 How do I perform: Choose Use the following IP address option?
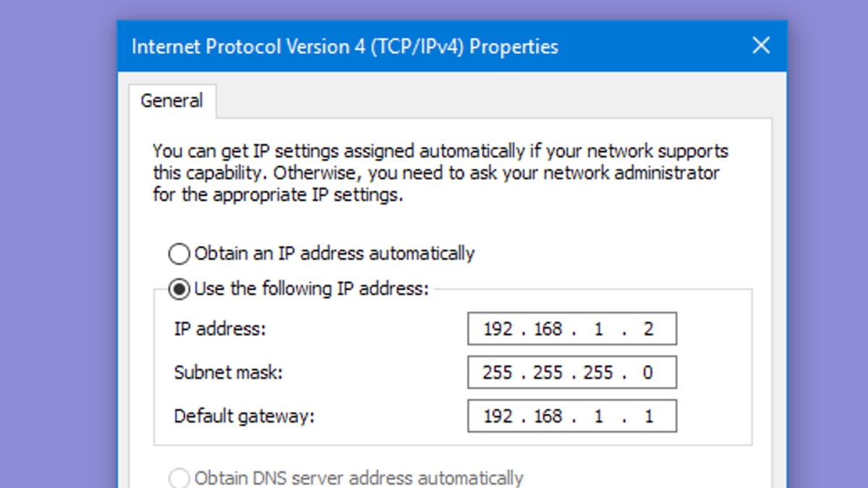(x=179, y=289)
